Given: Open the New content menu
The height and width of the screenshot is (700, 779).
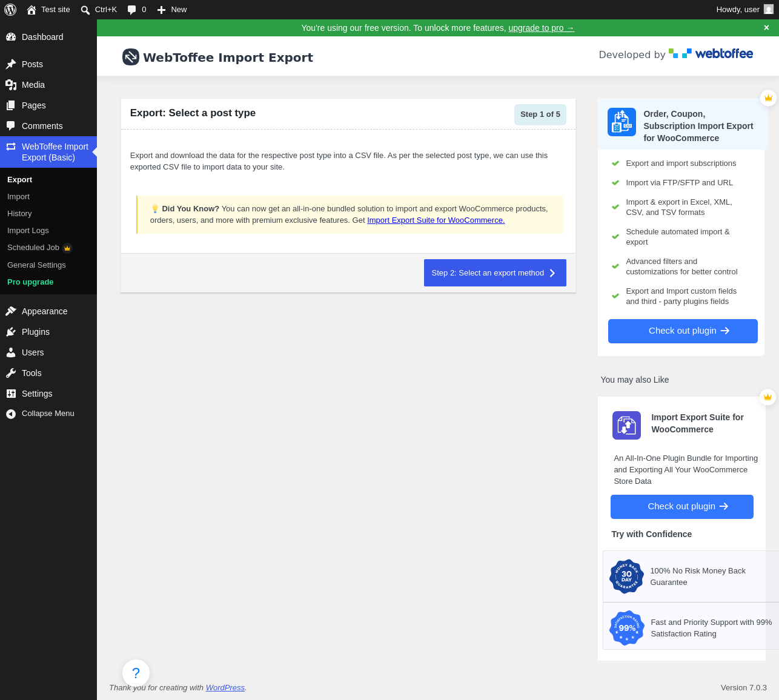Looking at the screenshot, I should (x=172, y=10).
